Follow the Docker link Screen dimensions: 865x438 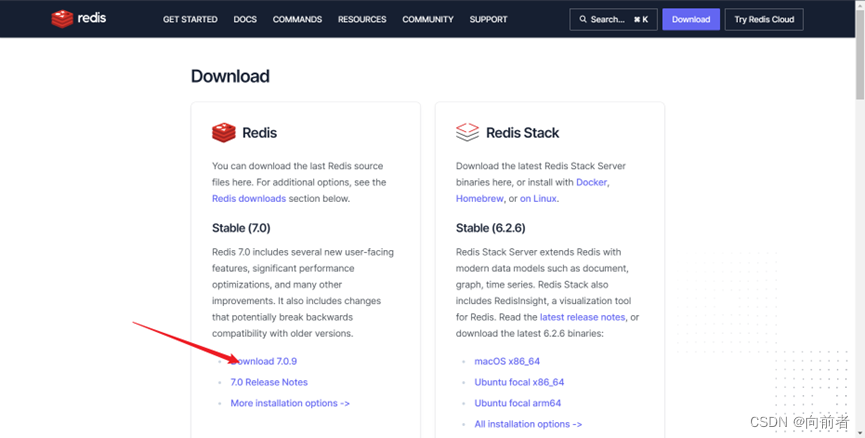click(591, 182)
